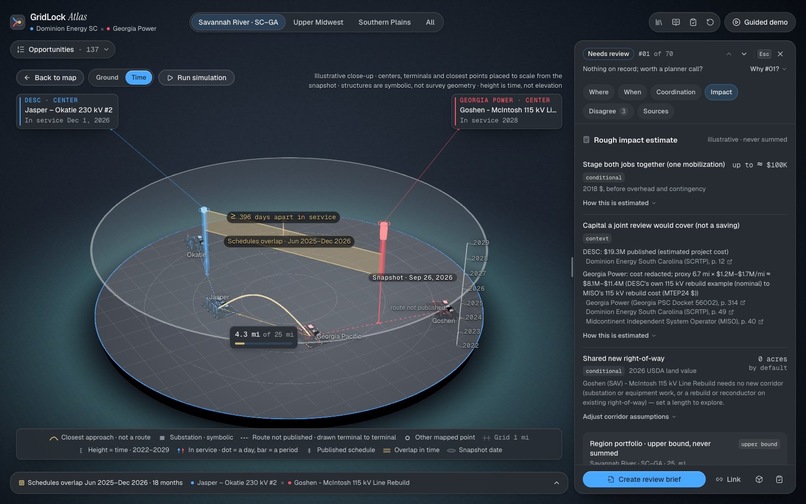
Task: Select the Impact tab
Action: (721, 92)
